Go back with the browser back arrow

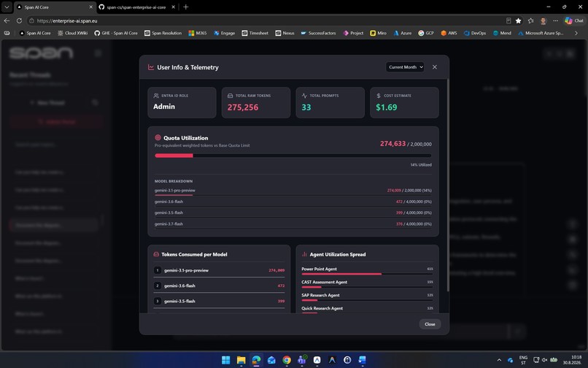click(x=7, y=20)
